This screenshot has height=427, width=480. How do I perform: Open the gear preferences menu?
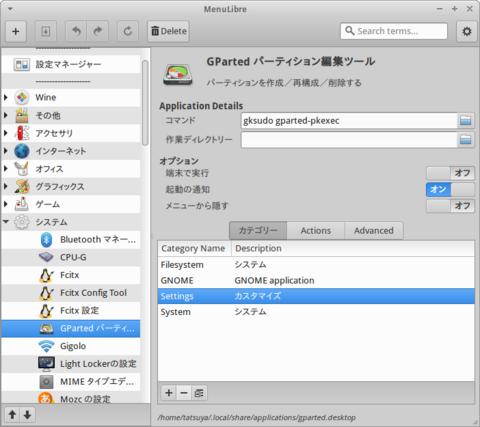pos(467,31)
